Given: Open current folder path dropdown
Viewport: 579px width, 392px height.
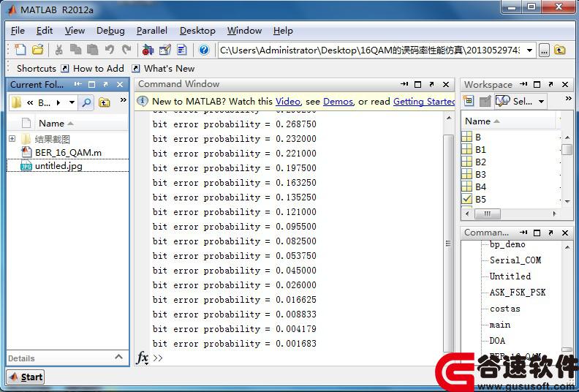Looking at the screenshot, I should (529, 50).
